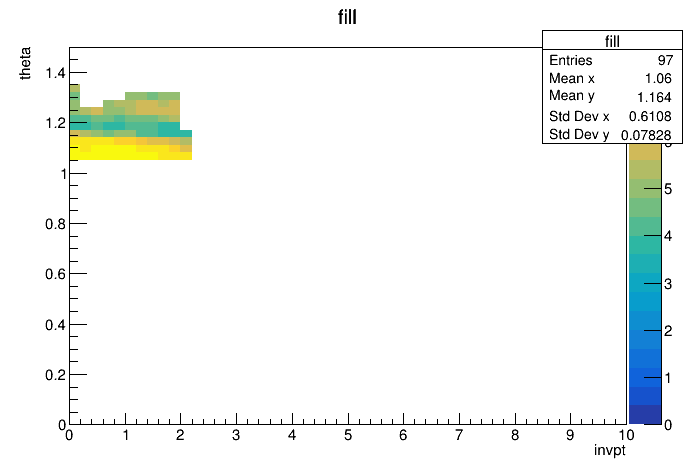Click the y-axis label 1.4
The image size is (696, 472).
(55, 72)
